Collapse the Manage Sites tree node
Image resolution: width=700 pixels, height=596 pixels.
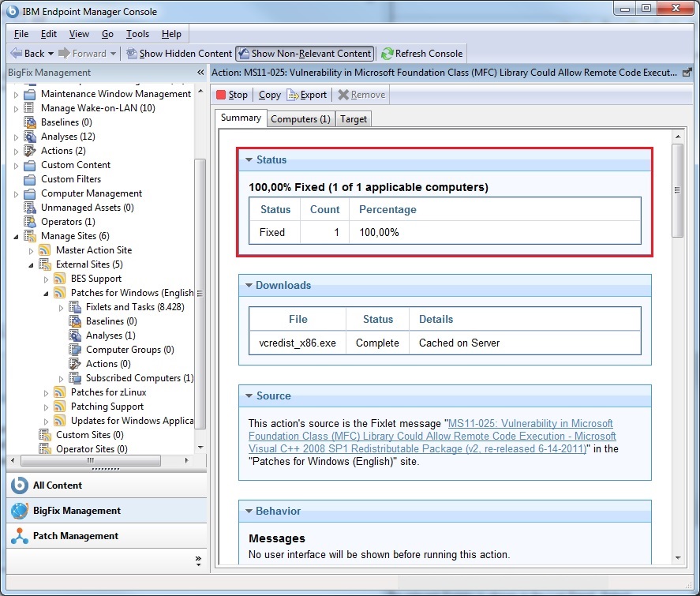pyautogui.click(x=16, y=237)
